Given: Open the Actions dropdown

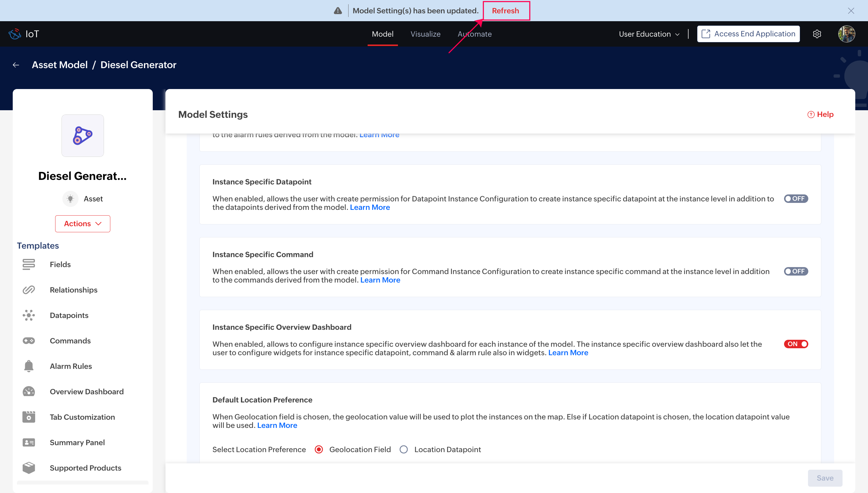Looking at the screenshot, I should 83,223.
